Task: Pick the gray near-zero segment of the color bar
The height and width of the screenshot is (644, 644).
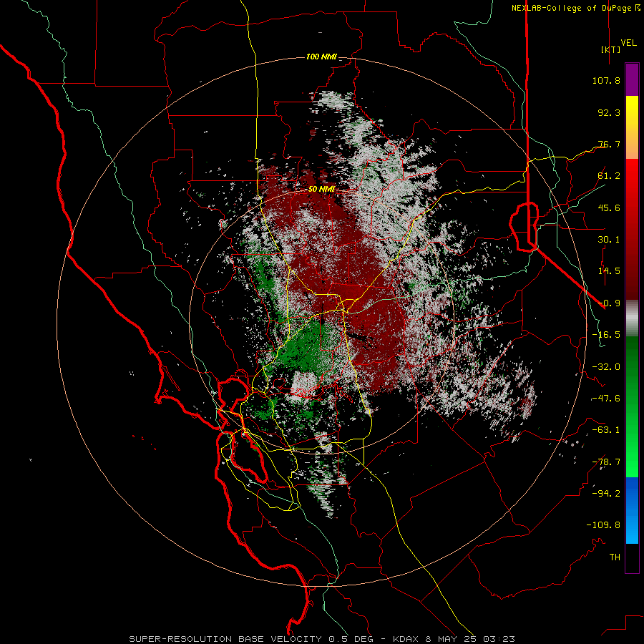Action: pos(632,318)
